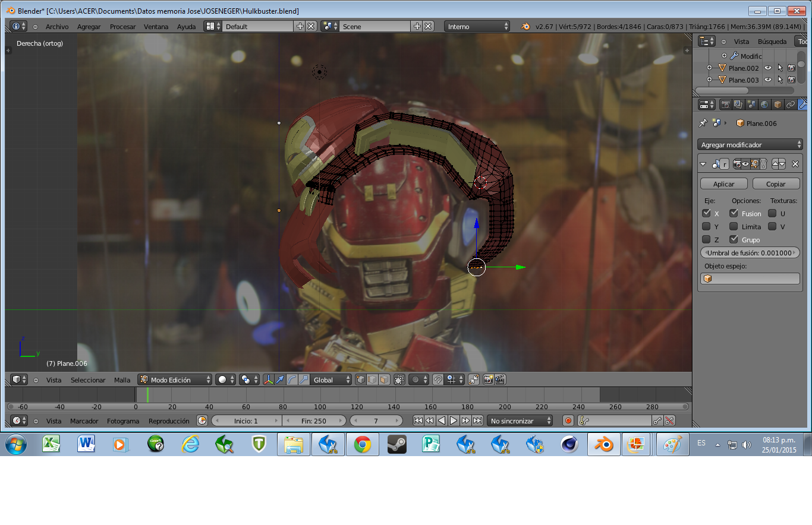This screenshot has height=525, width=812.
Task: Delete the current Scene
Action: click(x=428, y=27)
